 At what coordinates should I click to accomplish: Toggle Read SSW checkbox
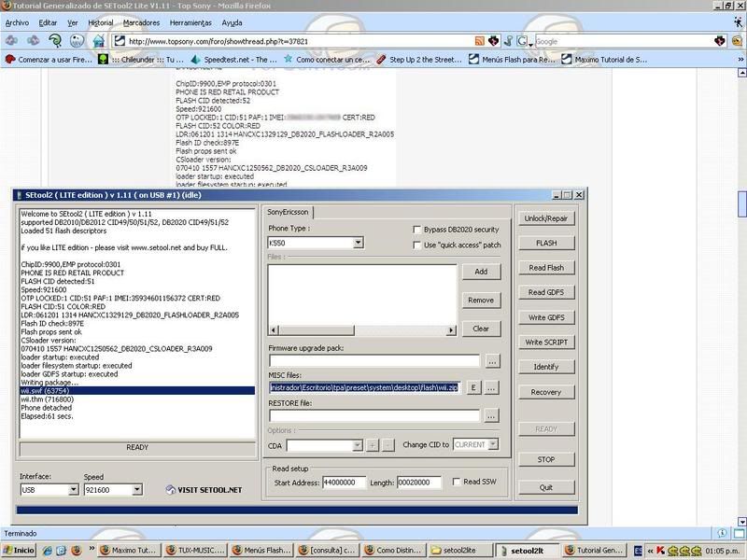456,482
